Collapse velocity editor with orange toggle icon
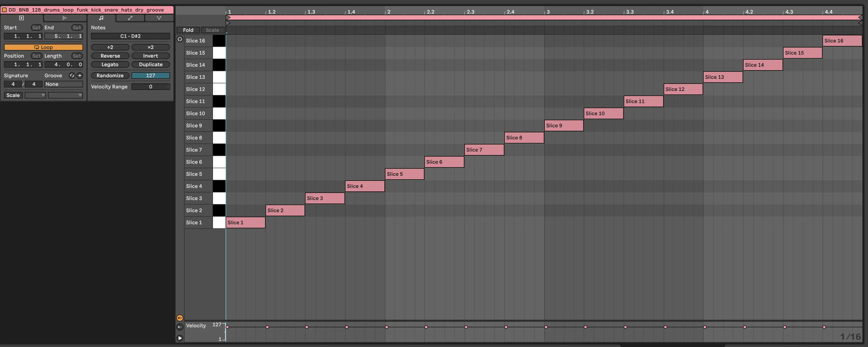The width and height of the screenshot is (868, 347). click(180, 317)
